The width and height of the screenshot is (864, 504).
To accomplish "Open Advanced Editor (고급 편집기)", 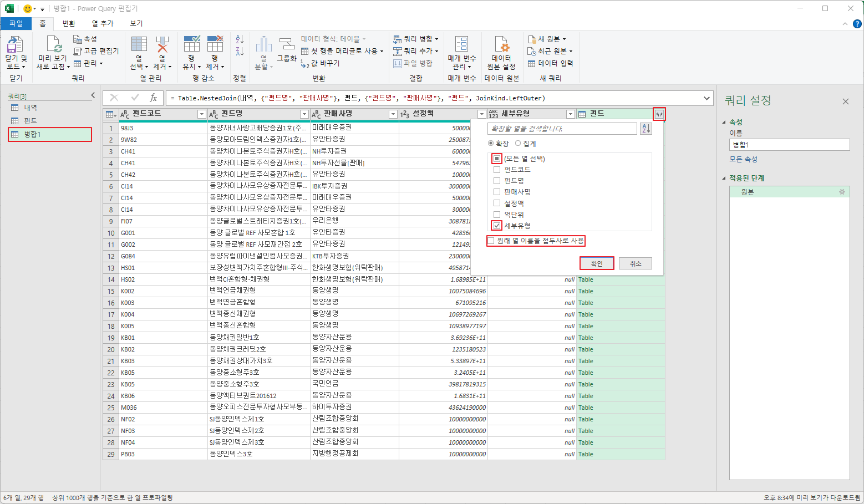I will point(96,51).
